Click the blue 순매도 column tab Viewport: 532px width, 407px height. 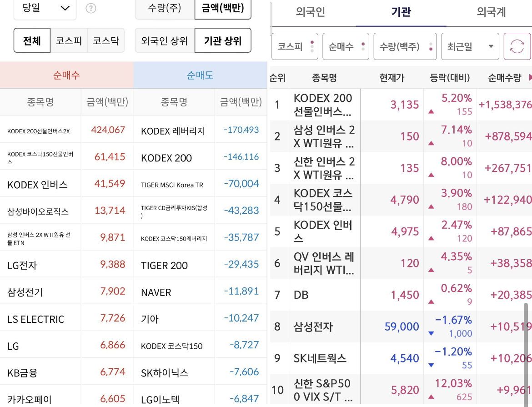[200, 75]
